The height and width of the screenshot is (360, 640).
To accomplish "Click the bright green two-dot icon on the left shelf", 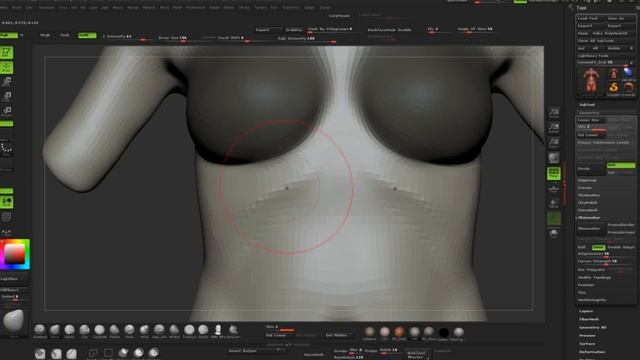I will [x=7, y=202].
